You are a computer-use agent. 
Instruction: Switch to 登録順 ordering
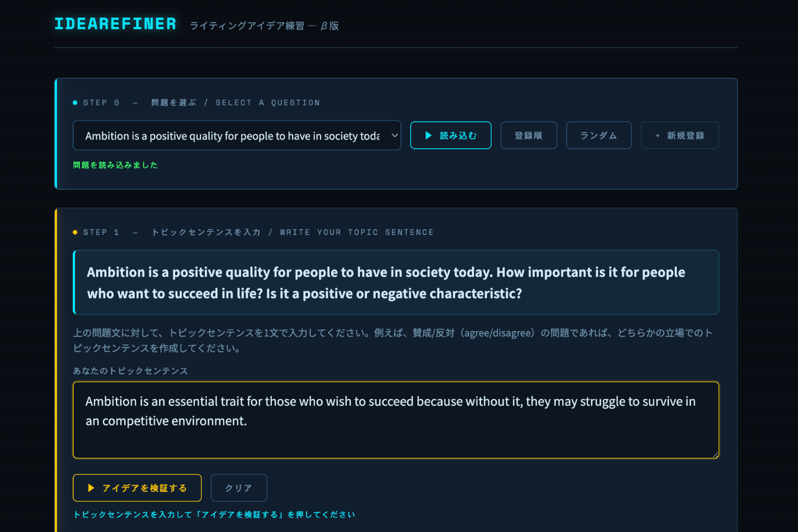[528, 135]
